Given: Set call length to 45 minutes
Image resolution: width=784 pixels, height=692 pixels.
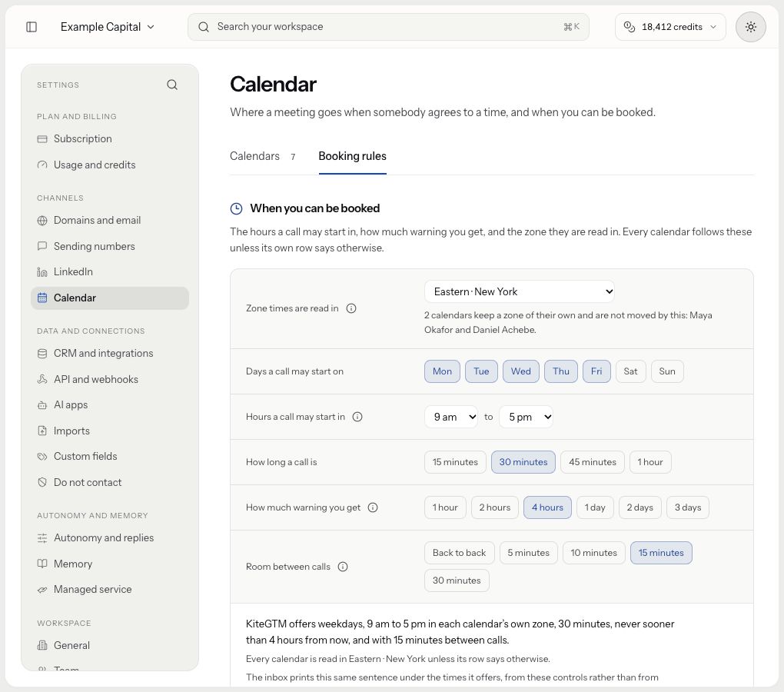Looking at the screenshot, I should [593, 463].
